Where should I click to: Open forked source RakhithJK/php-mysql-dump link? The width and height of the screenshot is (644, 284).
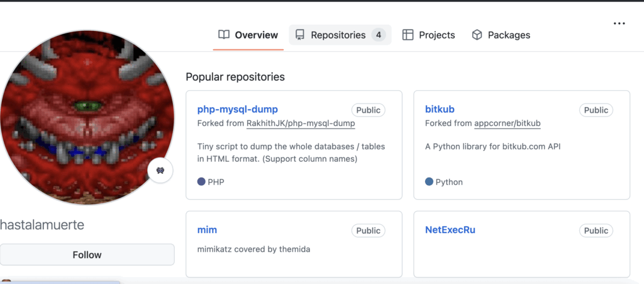tap(301, 123)
